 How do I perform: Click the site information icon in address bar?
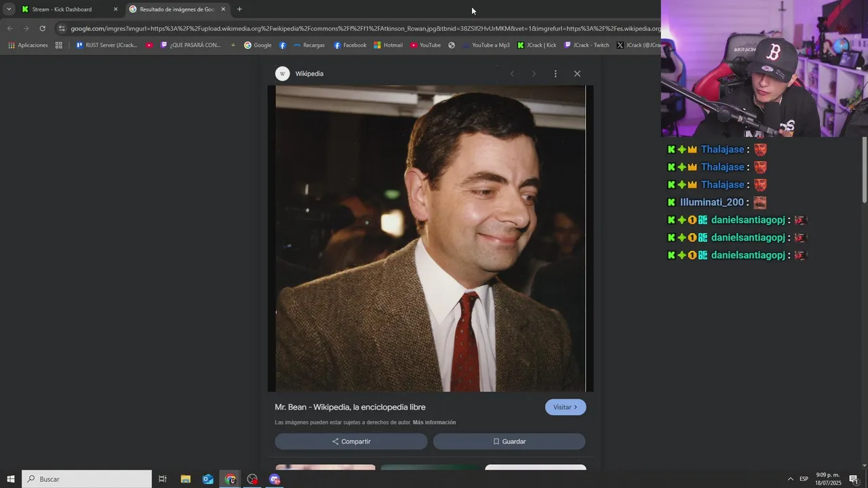click(62, 28)
